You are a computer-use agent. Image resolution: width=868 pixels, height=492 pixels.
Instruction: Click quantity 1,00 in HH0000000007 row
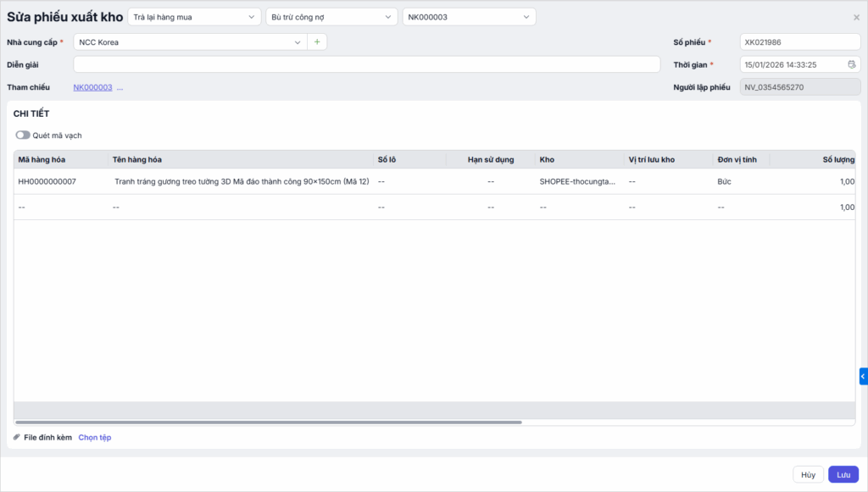813,181
